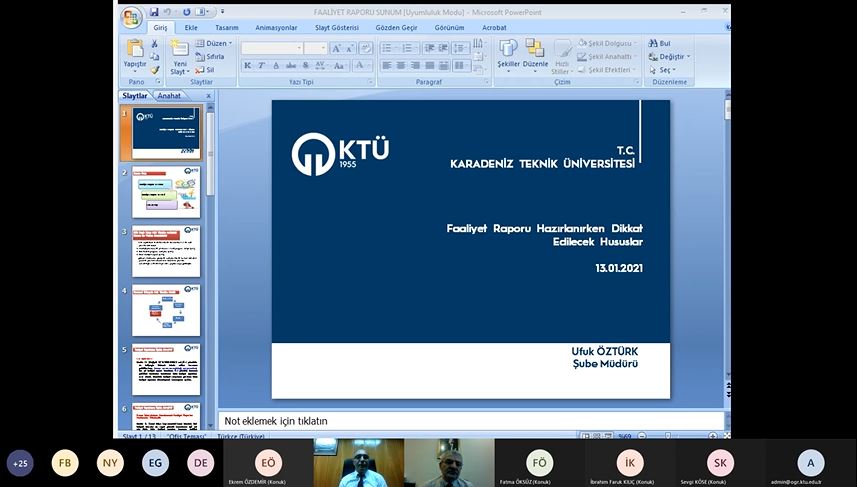Open the Değiştir replace dropdown
The image size is (857, 487).
coord(672,57)
